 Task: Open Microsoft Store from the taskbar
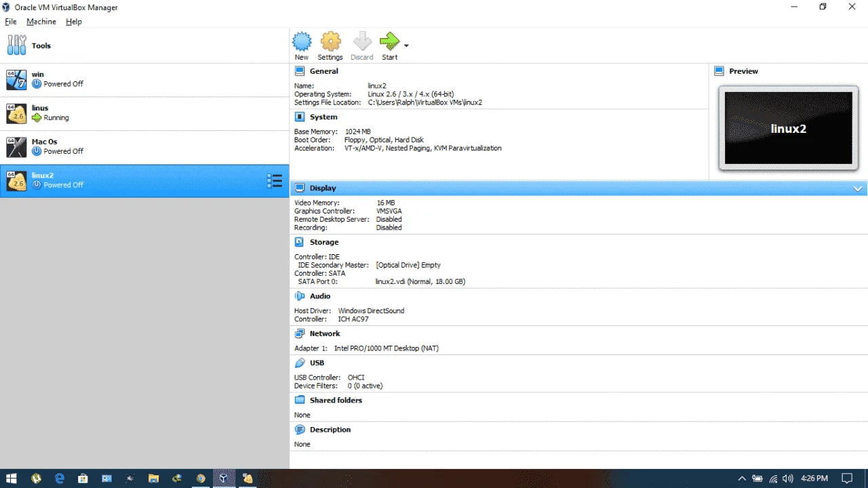pyautogui.click(x=83, y=479)
